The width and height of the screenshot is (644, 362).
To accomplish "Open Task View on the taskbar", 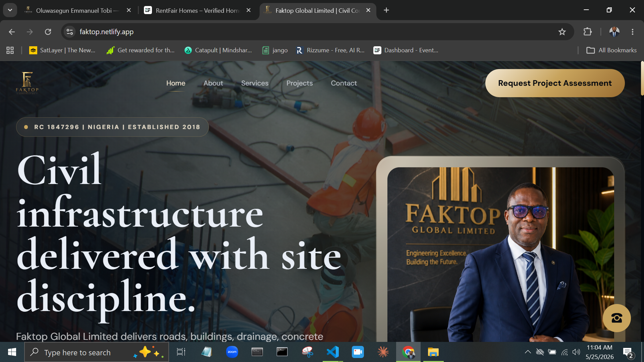I will pos(181,352).
